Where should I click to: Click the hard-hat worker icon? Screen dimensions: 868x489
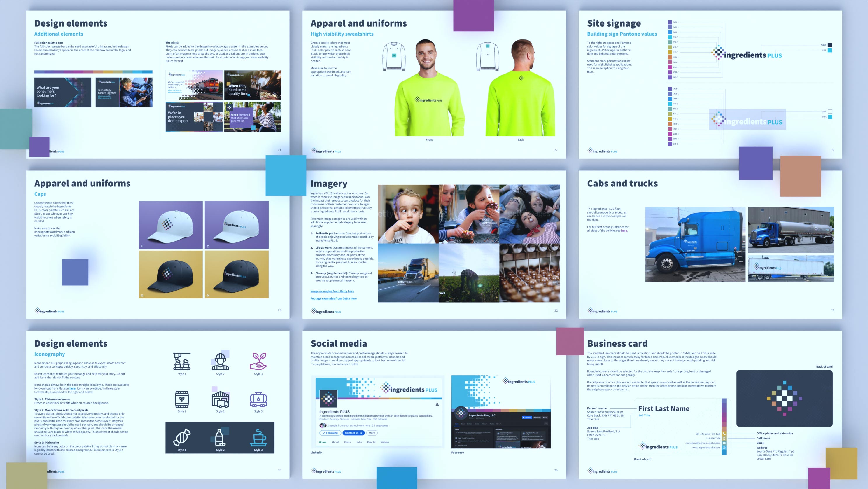click(x=220, y=361)
